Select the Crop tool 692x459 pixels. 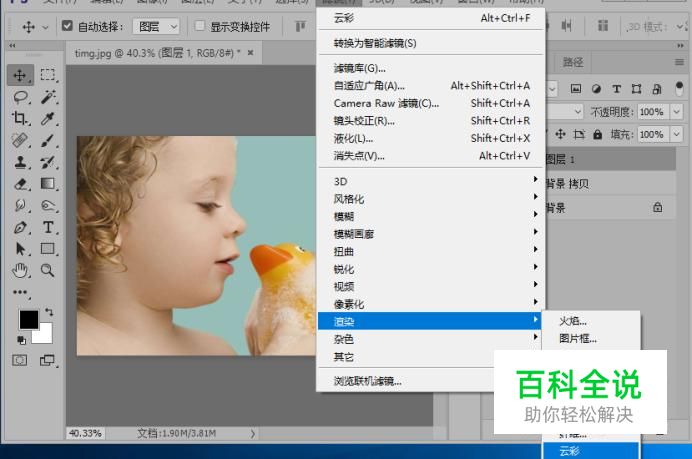20,118
